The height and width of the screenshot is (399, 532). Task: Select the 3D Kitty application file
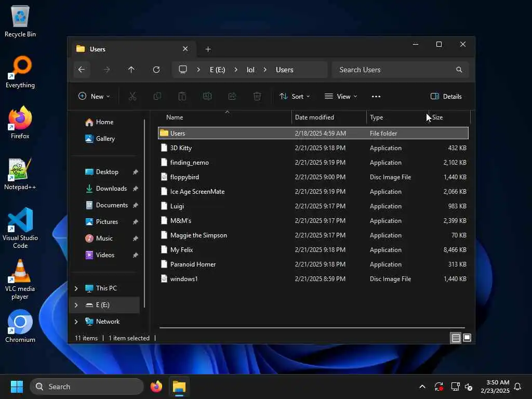pos(313,148)
